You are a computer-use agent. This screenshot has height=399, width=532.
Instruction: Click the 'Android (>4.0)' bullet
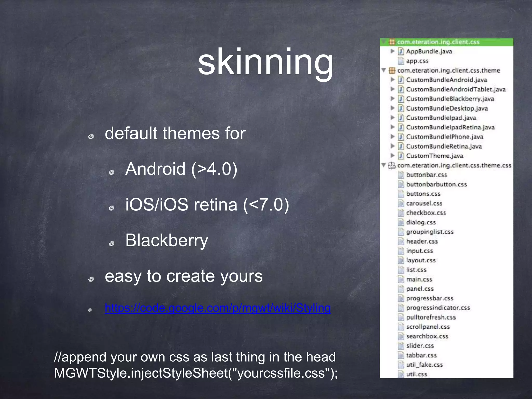click(x=181, y=169)
